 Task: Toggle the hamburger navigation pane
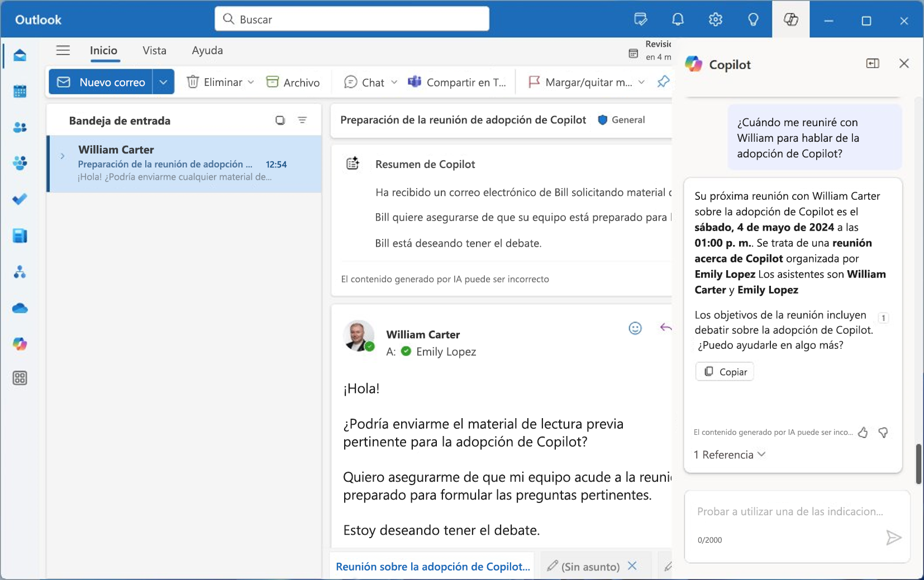coord(63,50)
